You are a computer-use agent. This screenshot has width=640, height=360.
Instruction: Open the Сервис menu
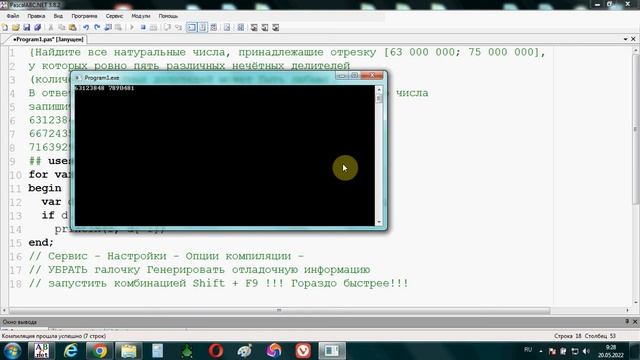click(x=114, y=16)
